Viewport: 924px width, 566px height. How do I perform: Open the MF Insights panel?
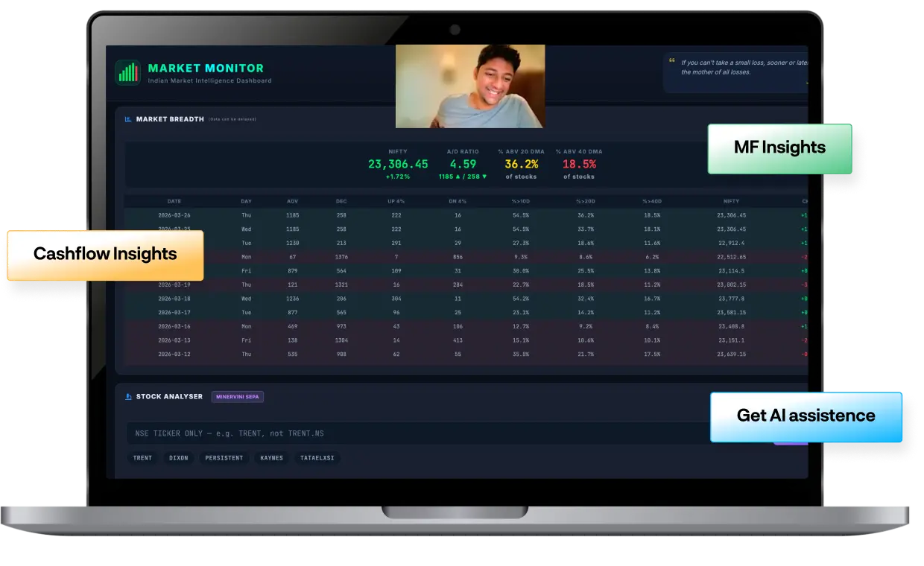pos(779,147)
